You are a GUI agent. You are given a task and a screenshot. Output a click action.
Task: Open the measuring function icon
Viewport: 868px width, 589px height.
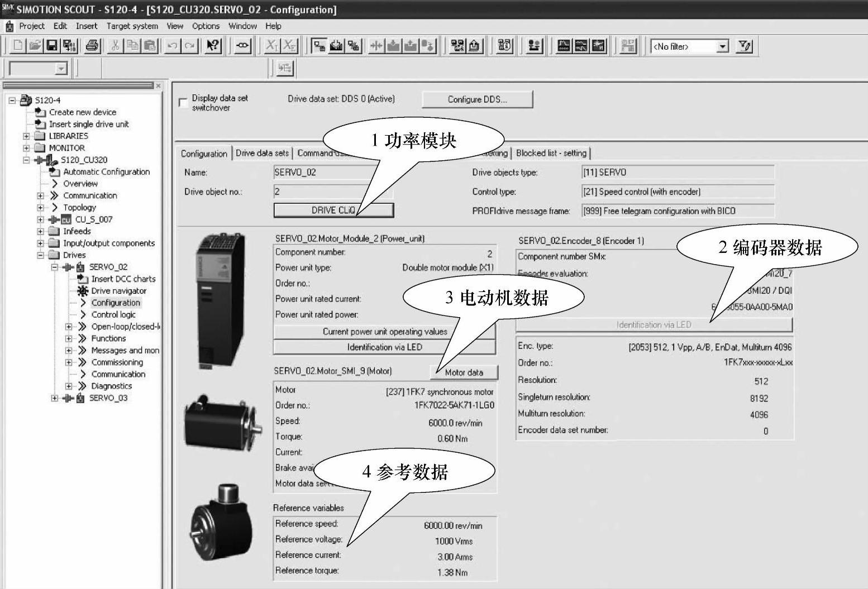click(x=599, y=46)
